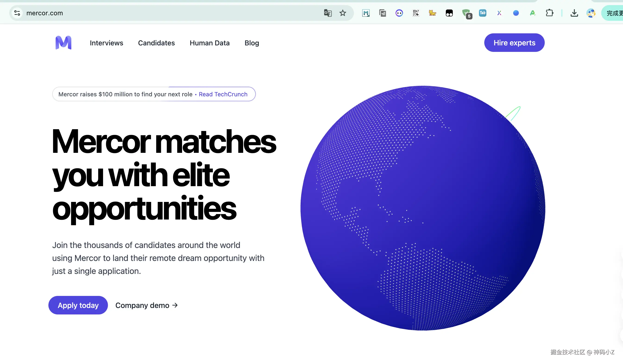Open the Human Data nav item
The height and width of the screenshot is (364, 623).
(x=209, y=43)
